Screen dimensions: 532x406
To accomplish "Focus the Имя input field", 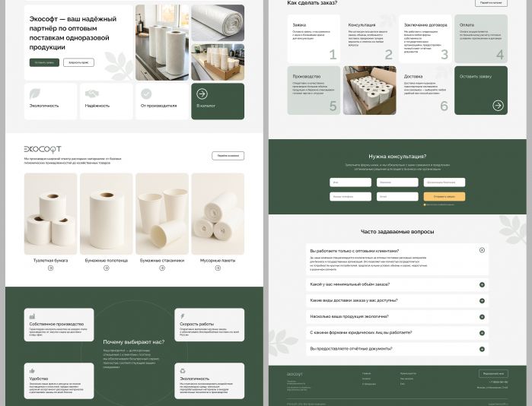I will pos(351,182).
